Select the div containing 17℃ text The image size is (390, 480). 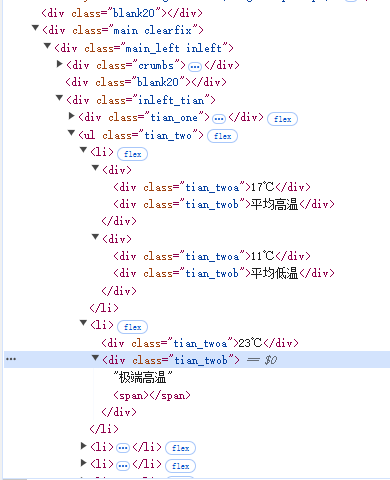pos(212,187)
